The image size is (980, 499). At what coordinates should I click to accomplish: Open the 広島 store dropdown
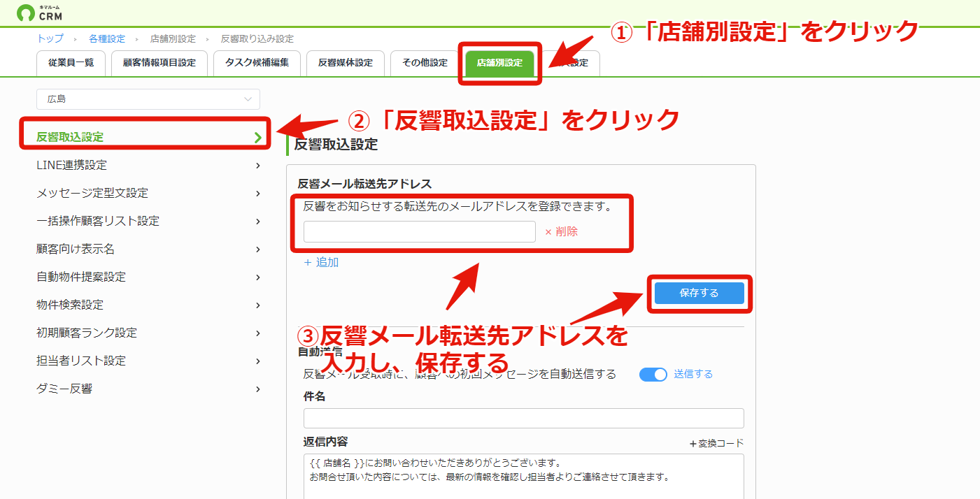click(148, 99)
